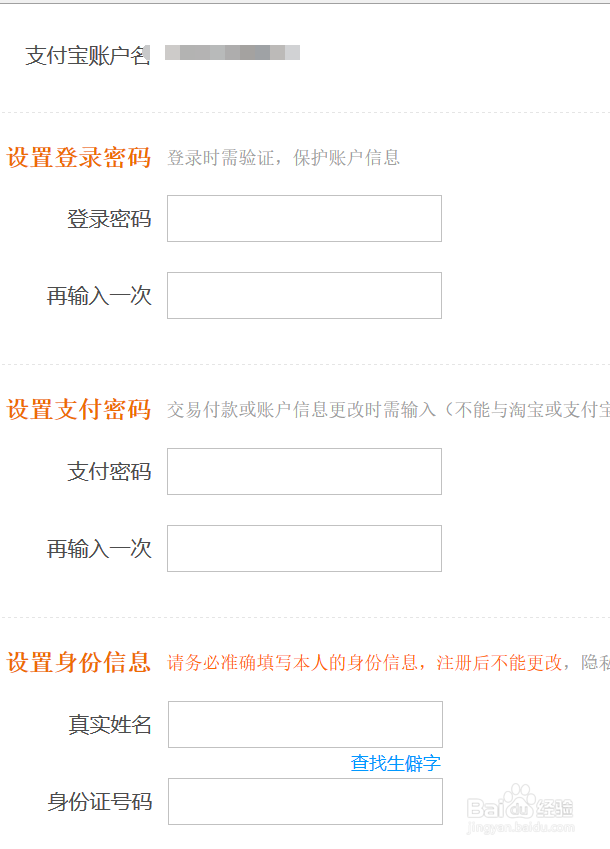Focus the payment password 再输入一次 confirmation field

pos(304,548)
